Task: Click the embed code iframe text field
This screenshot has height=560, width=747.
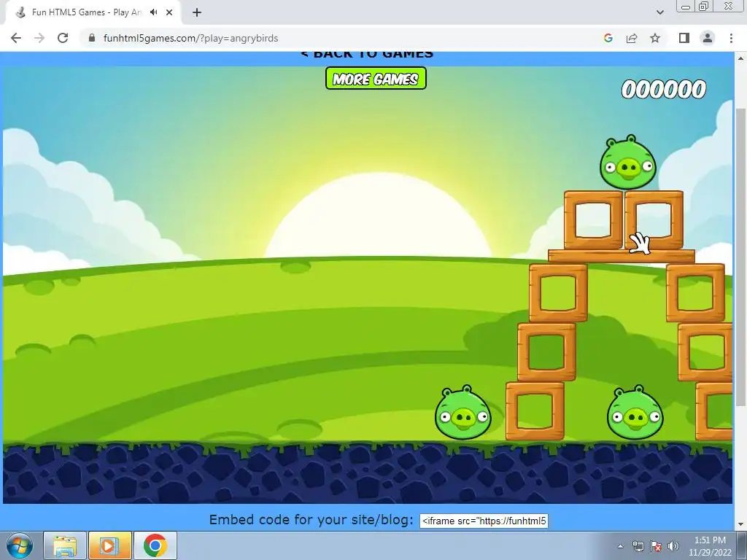Action: pyautogui.click(x=484, y=521)
